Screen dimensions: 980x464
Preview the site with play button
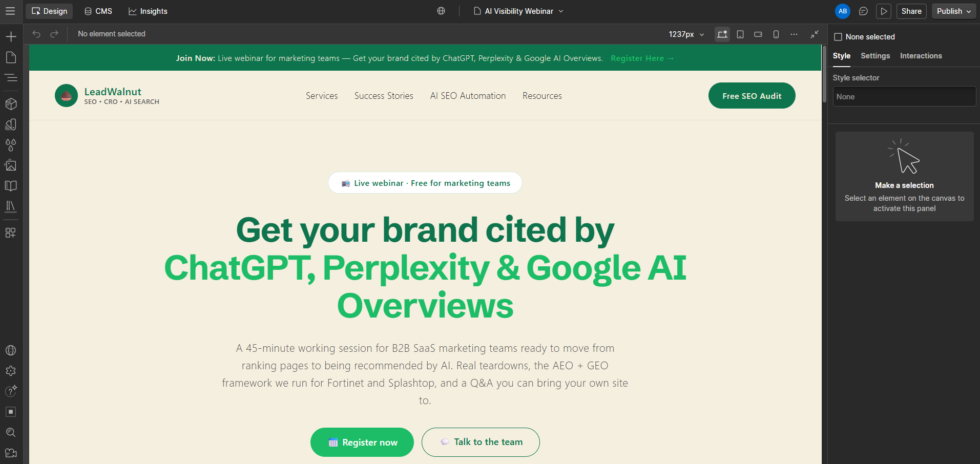(x=884, y=11)
